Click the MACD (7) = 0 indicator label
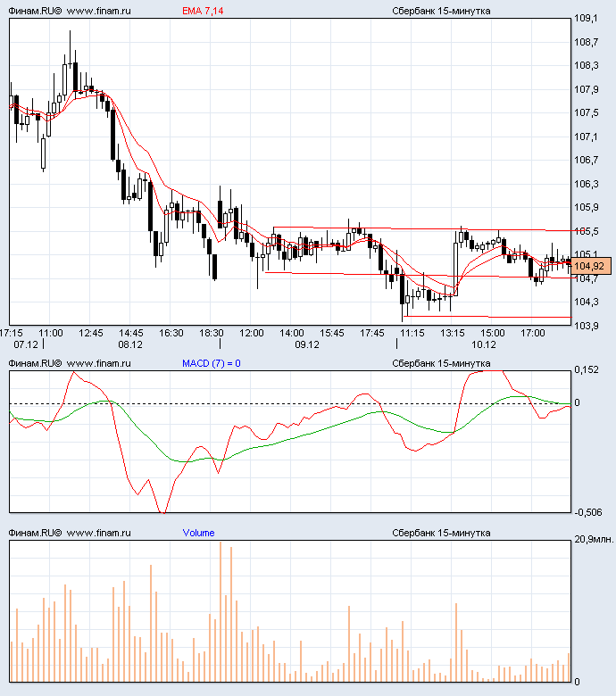Image resolution: width=616 pixels, height=696 pixels. tap(212, 363)
